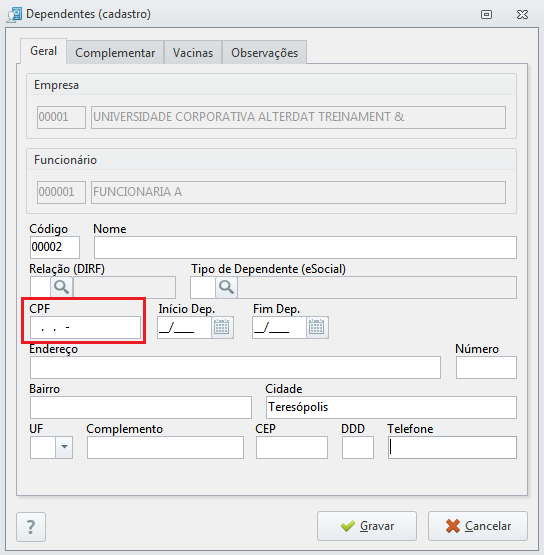
Task: Open the Relação (DIRF) search magnifier
Action: (x=62, y=287)
